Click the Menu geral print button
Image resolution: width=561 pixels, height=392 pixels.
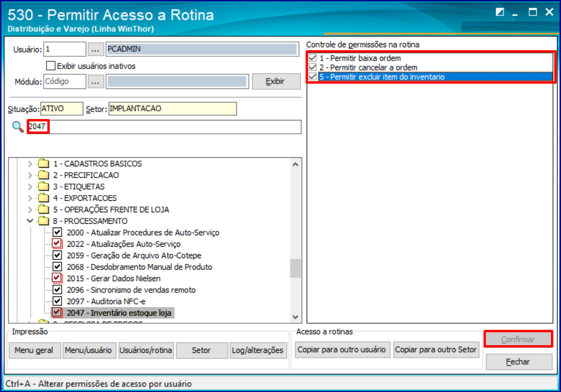point(34,350)
